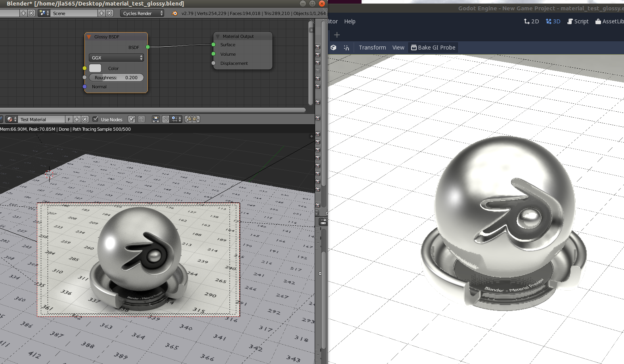Click the 3D cursor in Blender viewport
Image resolution: width=624 pixels, height=364 pixels.
[49, 174]
